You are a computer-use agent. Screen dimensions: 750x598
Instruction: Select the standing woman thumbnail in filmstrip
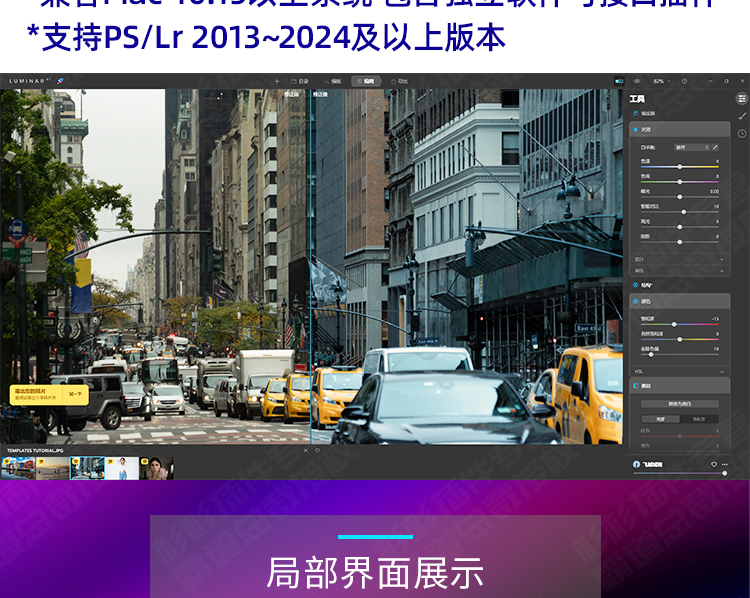[x=122, y=468]
